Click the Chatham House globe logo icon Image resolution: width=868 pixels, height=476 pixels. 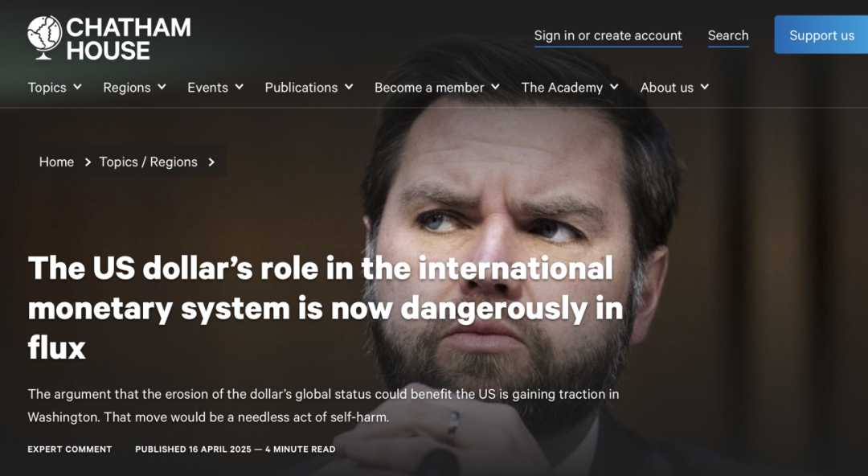point(44,37)
